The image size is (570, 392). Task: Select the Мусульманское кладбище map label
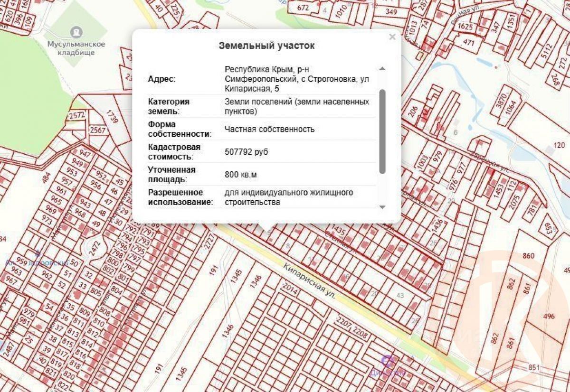(x=76, y=48)
